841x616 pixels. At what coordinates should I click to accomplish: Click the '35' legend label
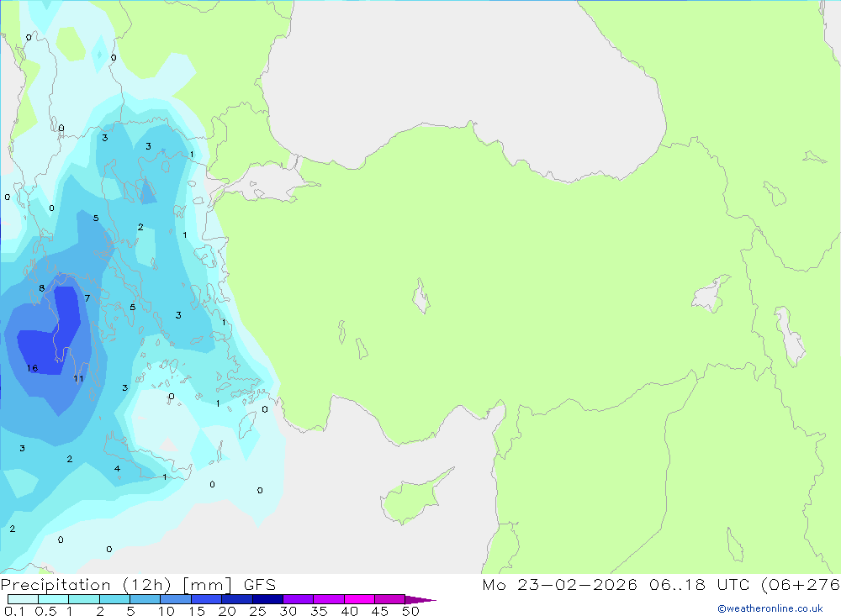point(319,611)
